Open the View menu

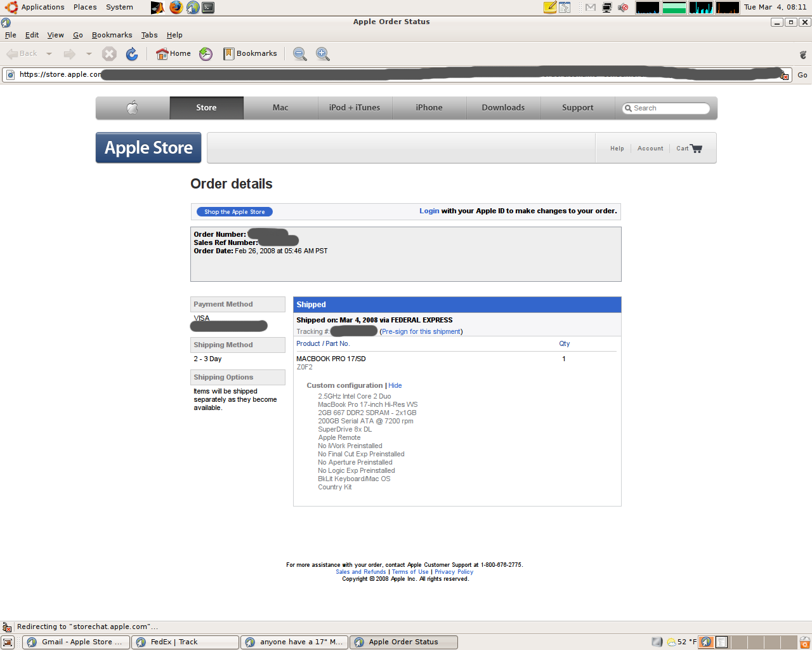point(56,36)
